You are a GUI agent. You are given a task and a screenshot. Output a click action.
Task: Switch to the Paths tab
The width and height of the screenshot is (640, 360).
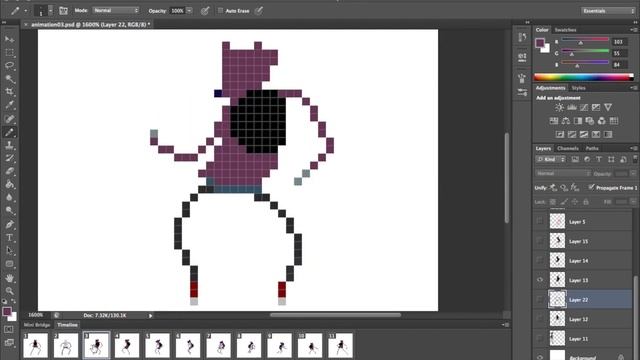tap(592, 148)
